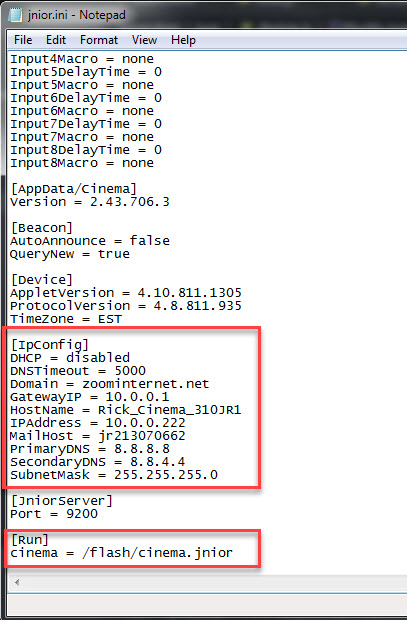The height and width of the screenshot is (620, 407).
Task: Click the GatewayIP = 10.0.0.1 line
Action: point(89,397)
